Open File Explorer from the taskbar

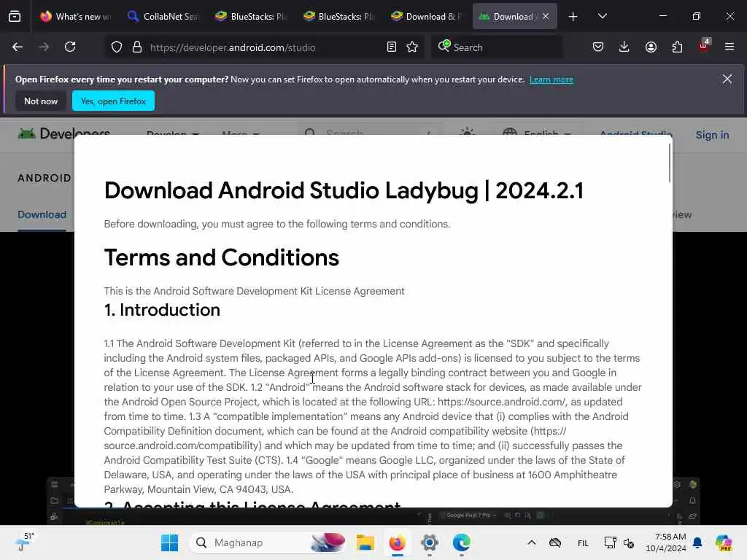[x=365, y=542]
